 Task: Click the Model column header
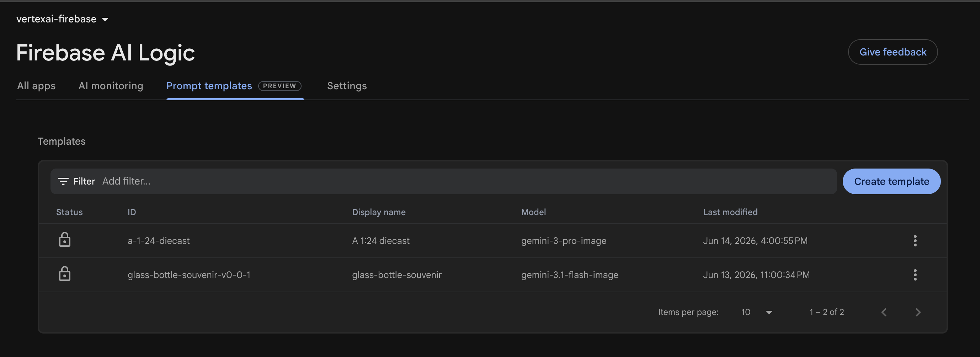(533, 212)
